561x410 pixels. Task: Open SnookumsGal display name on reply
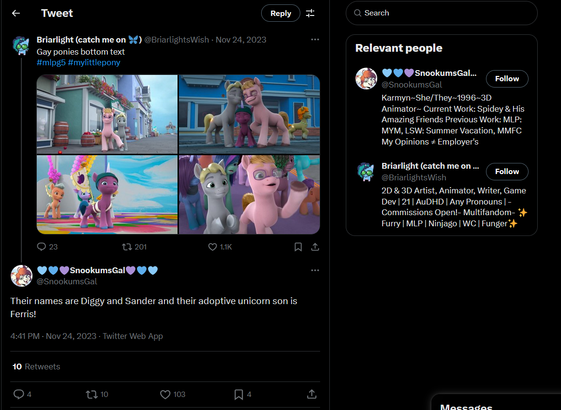coord(97,270)
